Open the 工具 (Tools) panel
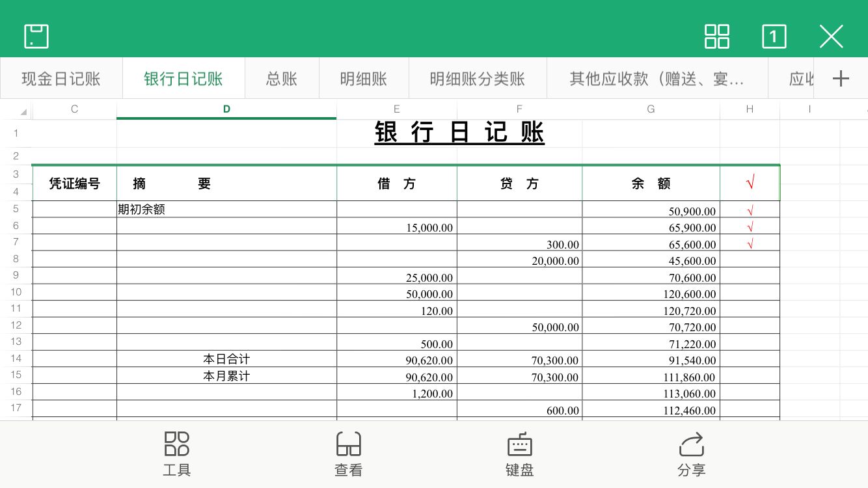 coord(176,454)
